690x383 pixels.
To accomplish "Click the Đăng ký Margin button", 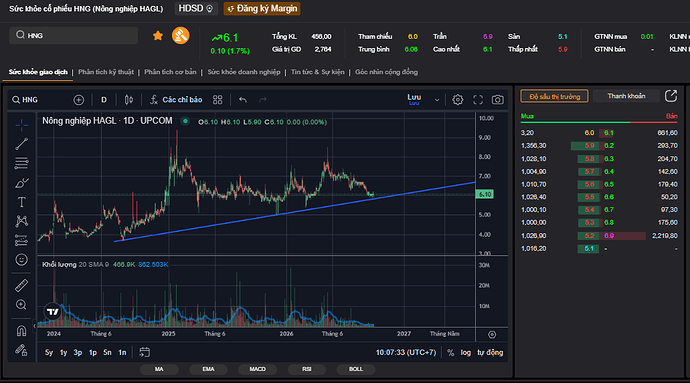I will click(x=262, y=9).
